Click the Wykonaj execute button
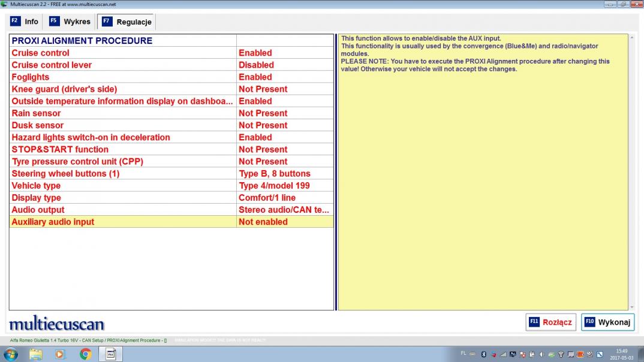 [x=608, y=322]
